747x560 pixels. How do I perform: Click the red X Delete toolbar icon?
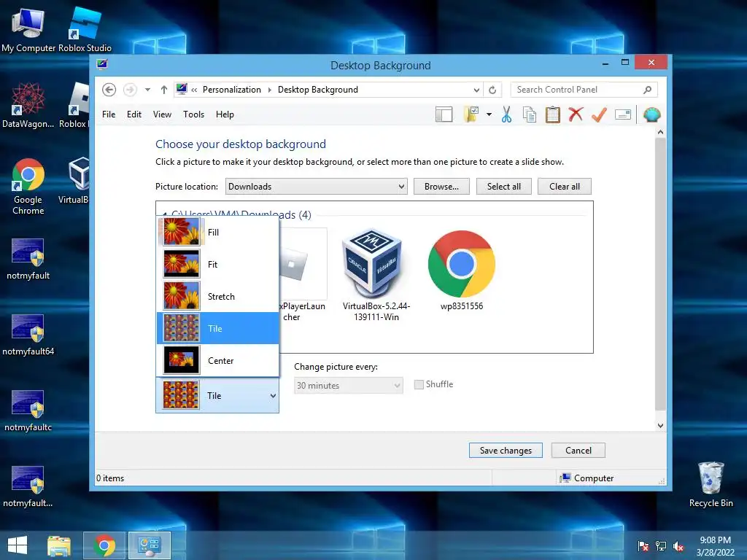(x=576, y=114)
